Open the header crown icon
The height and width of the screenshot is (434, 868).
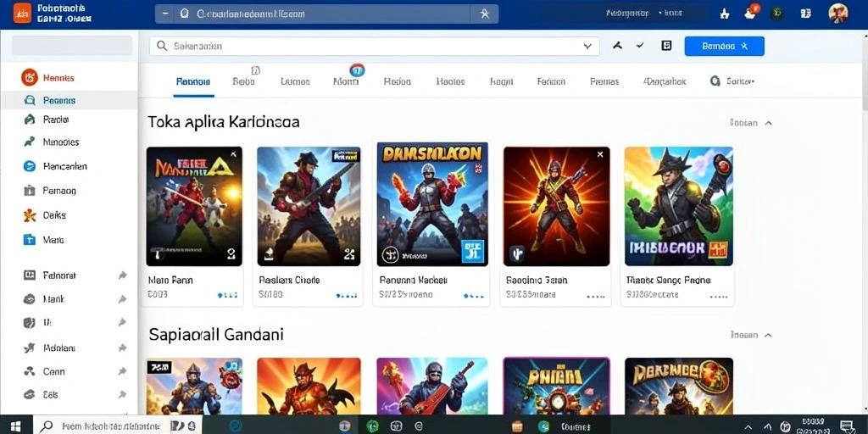[724, 14]
